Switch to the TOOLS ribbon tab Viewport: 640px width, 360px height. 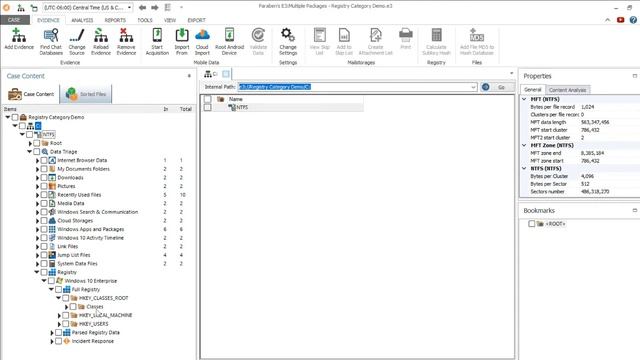(145, 20)
